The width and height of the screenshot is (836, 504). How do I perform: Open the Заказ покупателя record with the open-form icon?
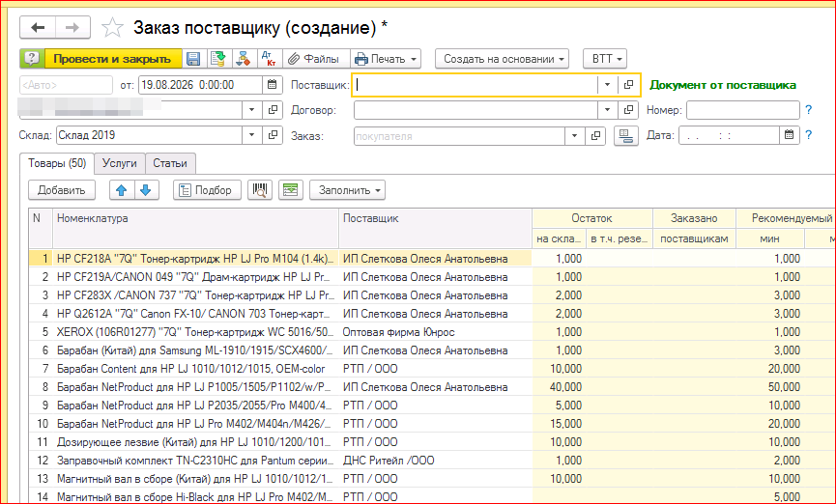595,136
